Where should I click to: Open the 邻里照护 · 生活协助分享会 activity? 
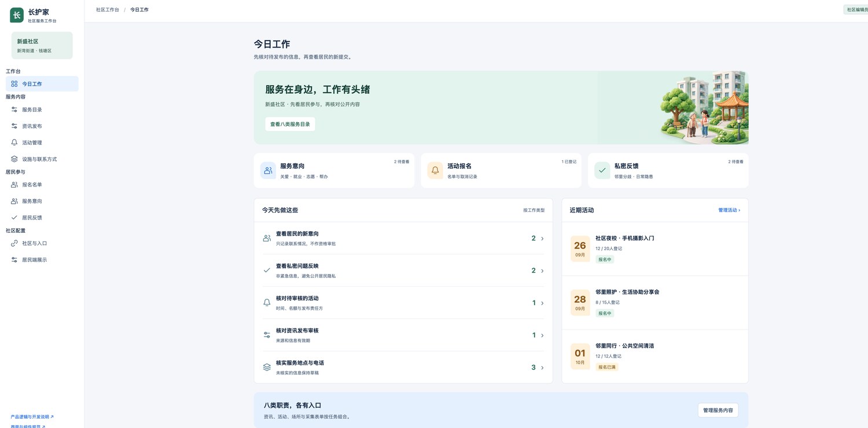point(655,303)
